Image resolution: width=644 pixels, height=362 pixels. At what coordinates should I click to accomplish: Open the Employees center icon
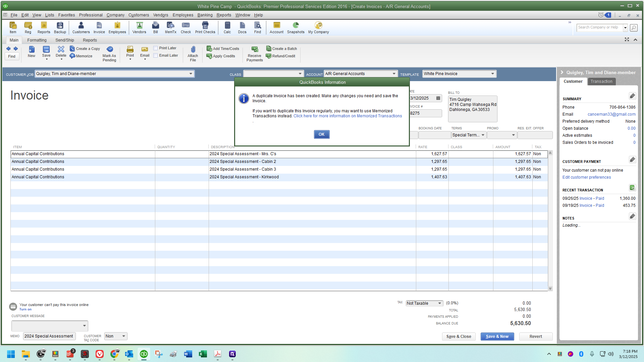pyautogui.click(x=117, y=27)
